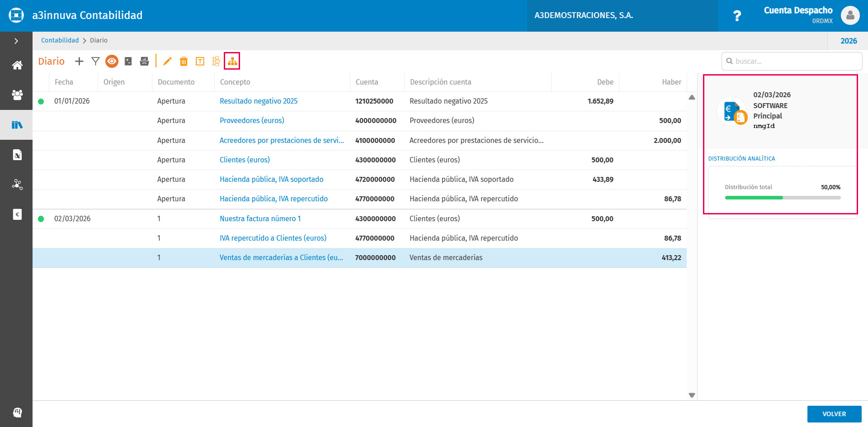Viewport: 868px width, 427px height.
Task: Open concept link Resultado negativo 2025
Action: click(x=259, y=101)
